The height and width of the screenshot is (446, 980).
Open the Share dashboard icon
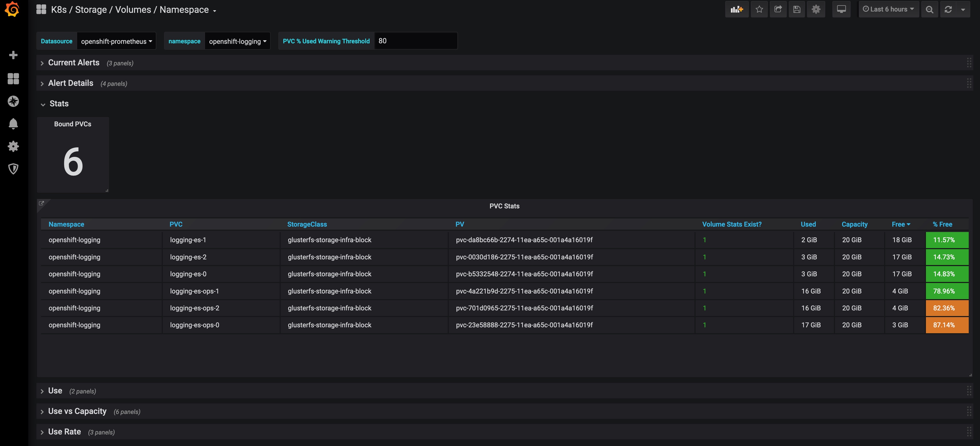coord(778,9)
